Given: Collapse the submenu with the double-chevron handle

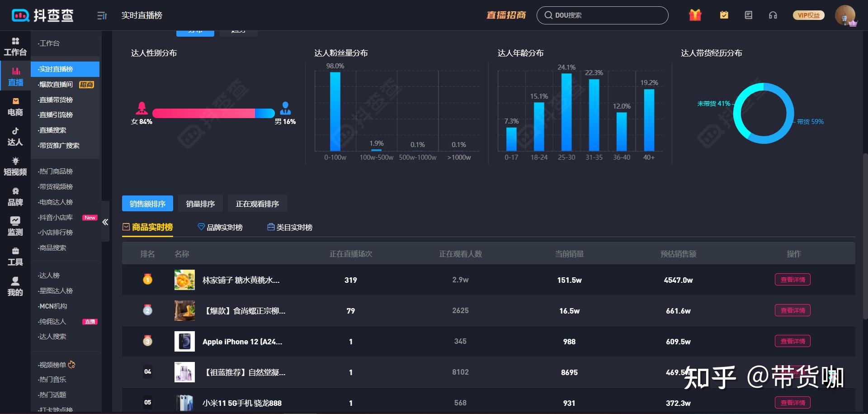Looking at the screenshot, I should (105, 222).
